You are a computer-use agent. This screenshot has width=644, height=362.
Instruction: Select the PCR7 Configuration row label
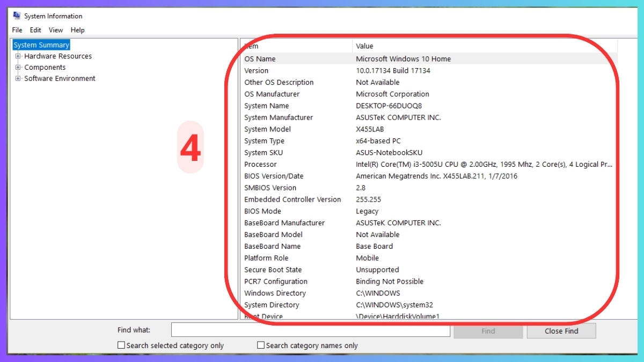coord(276,282)
